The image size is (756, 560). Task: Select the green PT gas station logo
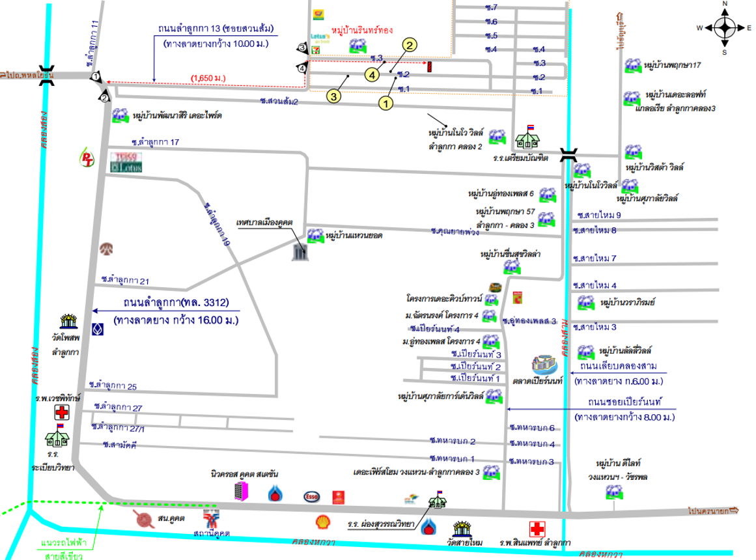coord(86,158)
